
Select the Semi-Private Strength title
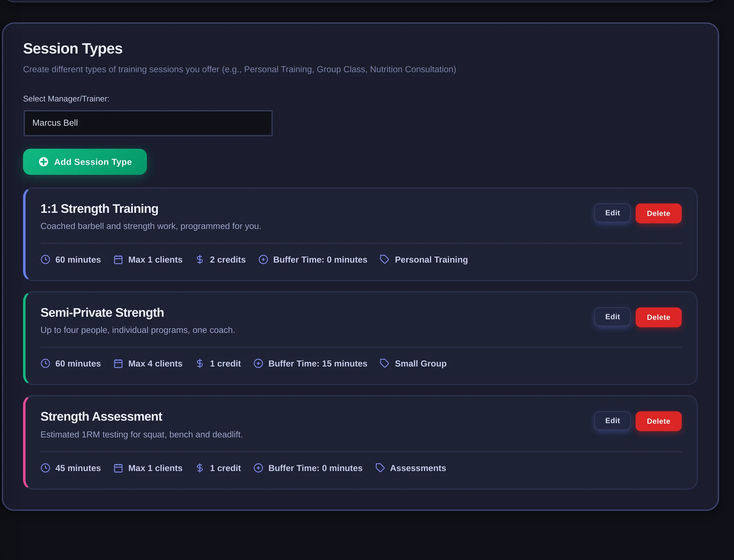[x=102, y=312]
